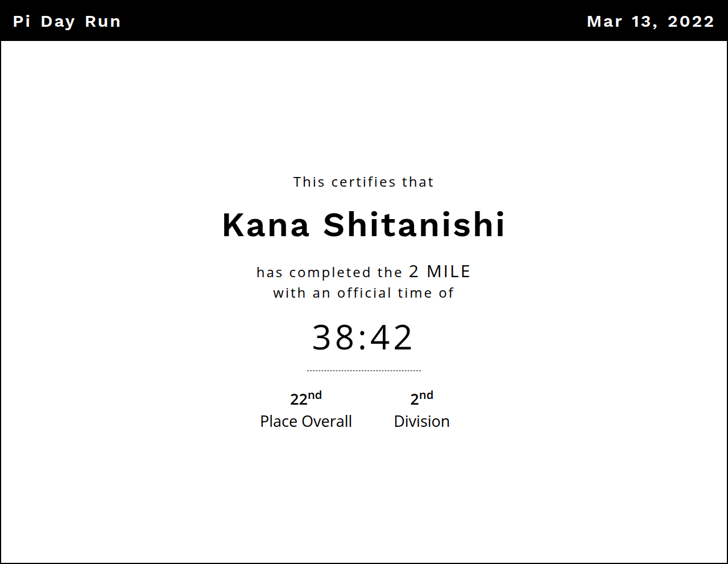Click the last name Shitanishi
The image size is (728, 564).
[414, 225]
